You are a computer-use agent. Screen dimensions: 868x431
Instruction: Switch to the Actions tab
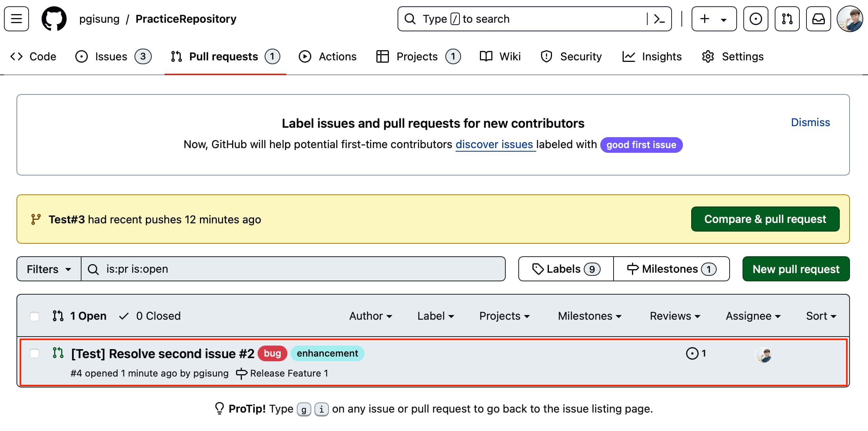point(327,56)
